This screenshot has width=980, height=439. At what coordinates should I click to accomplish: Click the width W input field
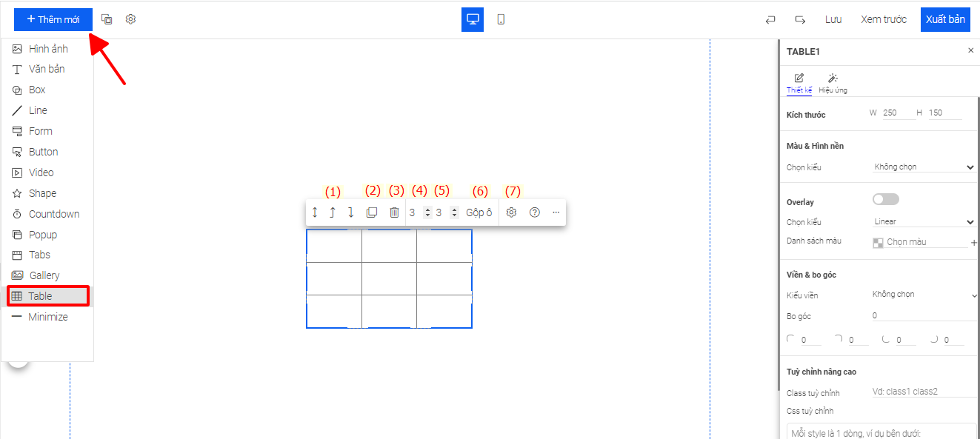(x=898, y=113)
